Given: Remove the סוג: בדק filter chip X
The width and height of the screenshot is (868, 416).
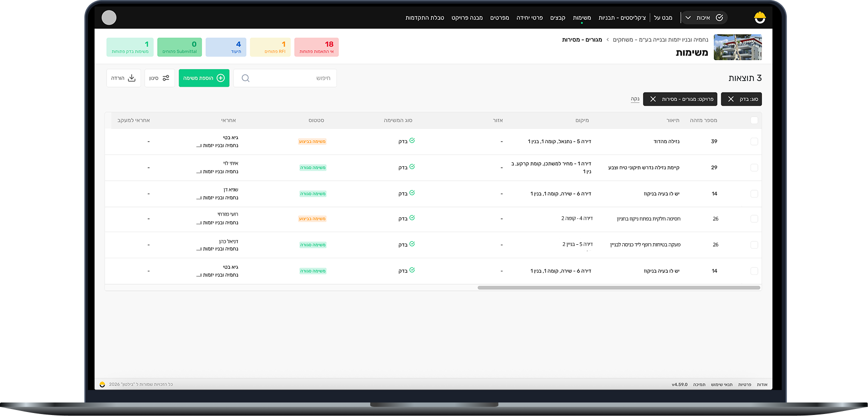Looking at the screenshot, I should pyautogui.click(x=731, y=99).
